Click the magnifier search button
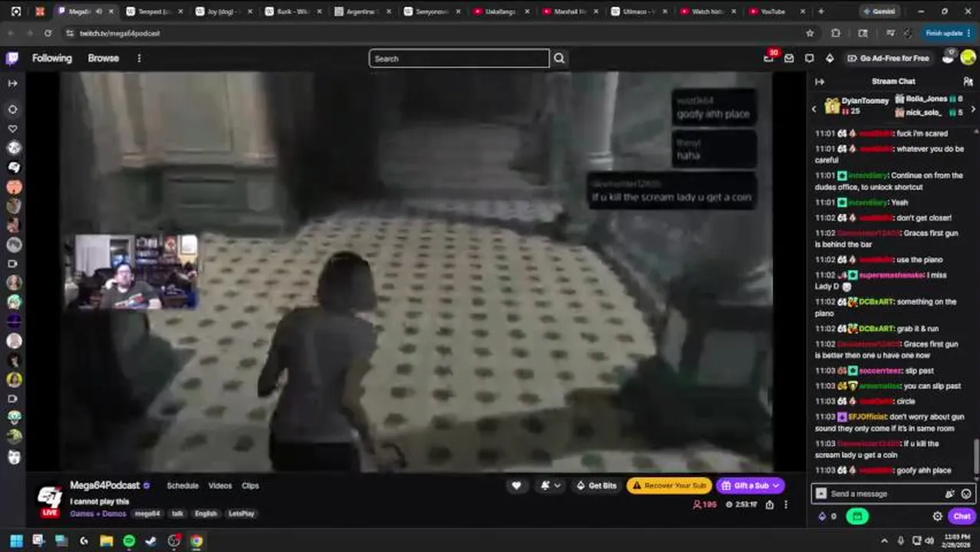 [x=559, y=58]
